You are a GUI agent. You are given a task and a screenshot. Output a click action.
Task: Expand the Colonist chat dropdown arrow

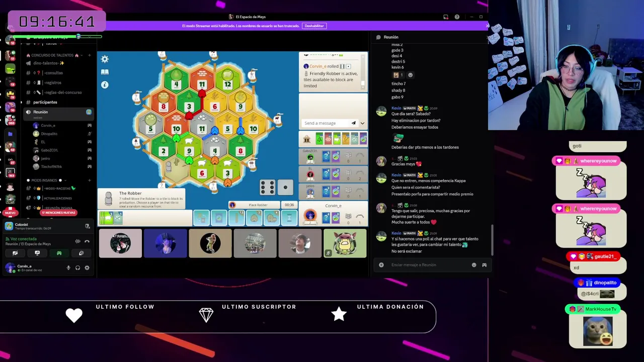[x=362, y=123]
